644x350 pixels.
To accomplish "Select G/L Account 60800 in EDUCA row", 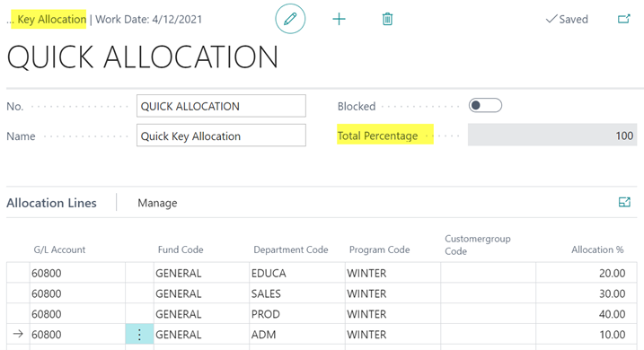I will tap(77, 273).
